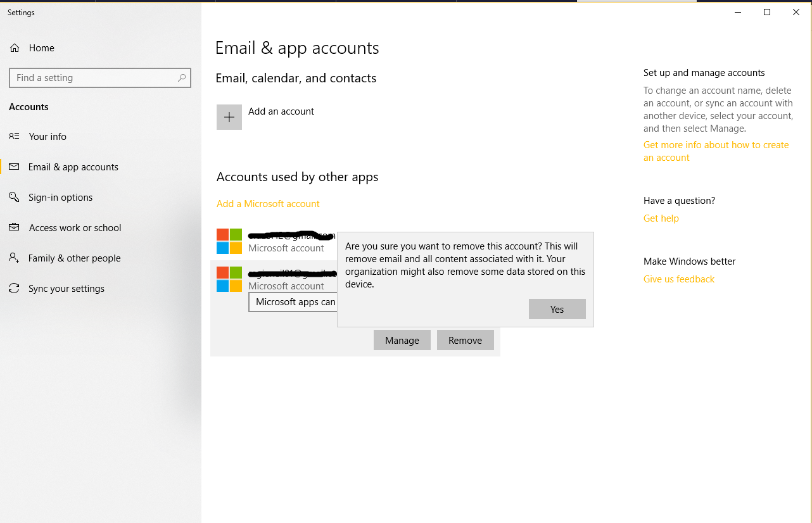Click Give us feedback link
812x523 pixels.
(x=679, y=279)
